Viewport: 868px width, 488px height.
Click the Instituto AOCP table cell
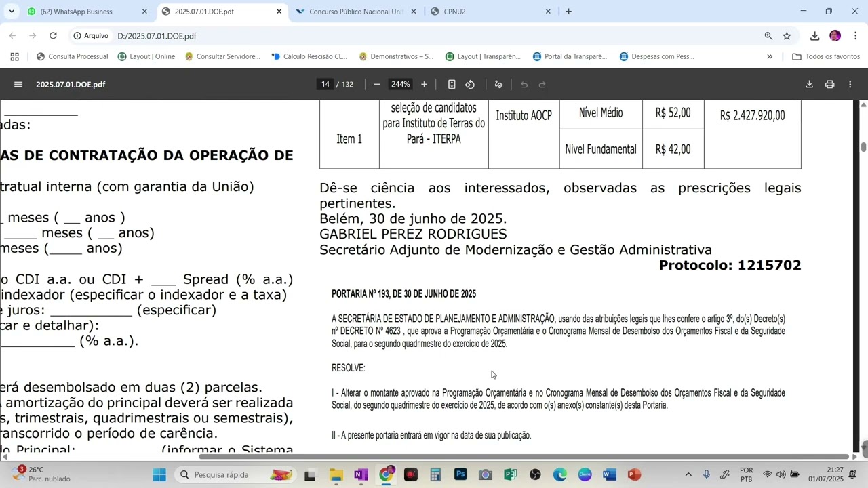point(524,115)
